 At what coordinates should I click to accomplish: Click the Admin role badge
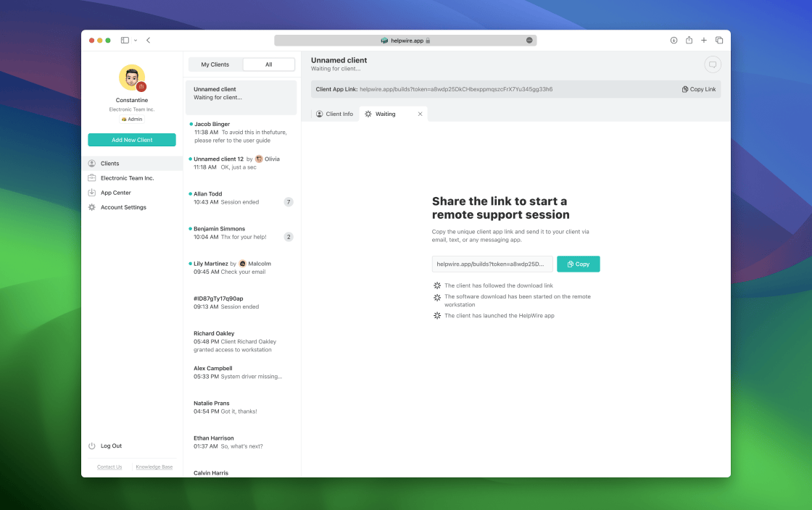[131, 119]
